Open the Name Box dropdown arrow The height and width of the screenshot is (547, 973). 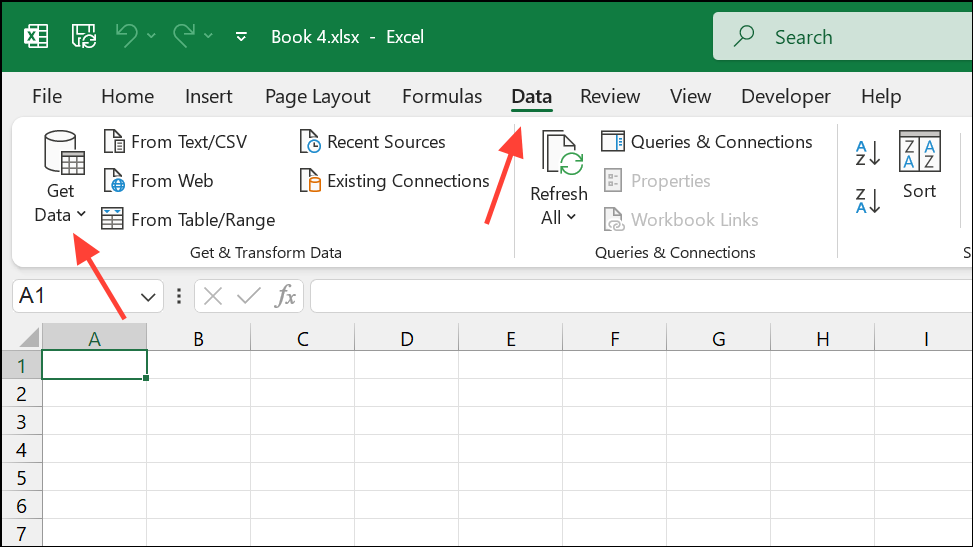[148, 297]
